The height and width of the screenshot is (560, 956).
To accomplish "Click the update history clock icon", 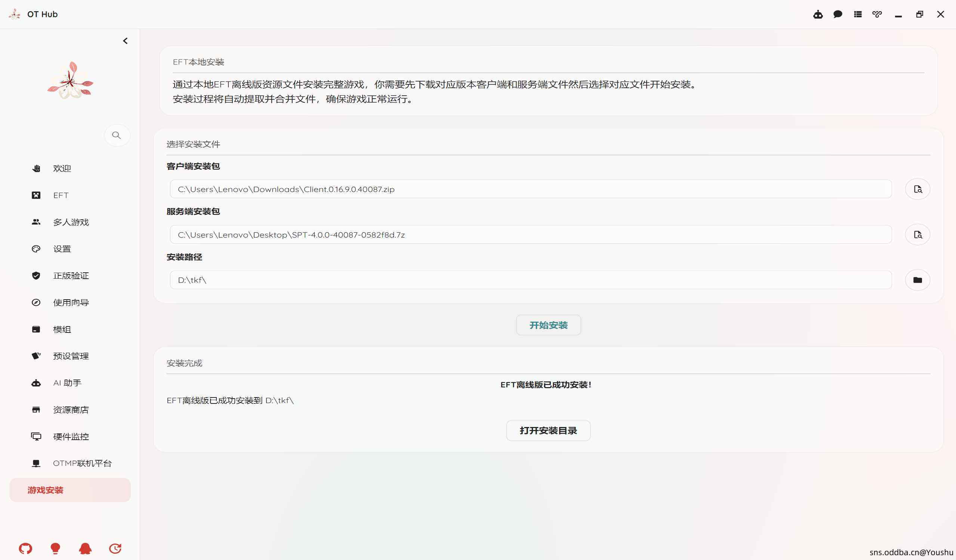I will (115, 548).
